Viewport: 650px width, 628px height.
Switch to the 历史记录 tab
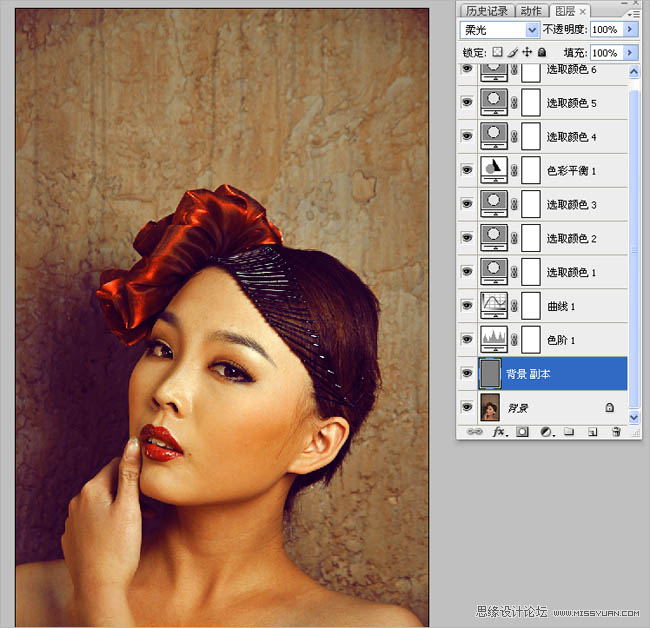tap(487, 11)
